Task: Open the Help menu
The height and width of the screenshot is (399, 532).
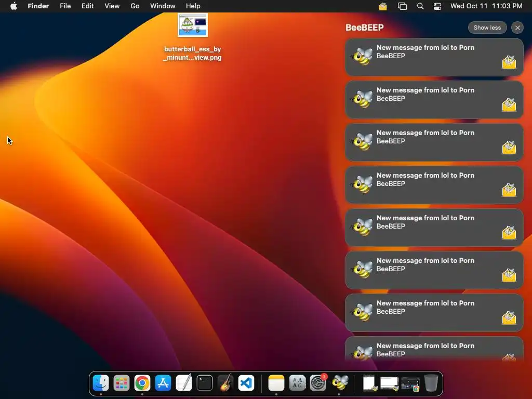Action: point(193,6)
